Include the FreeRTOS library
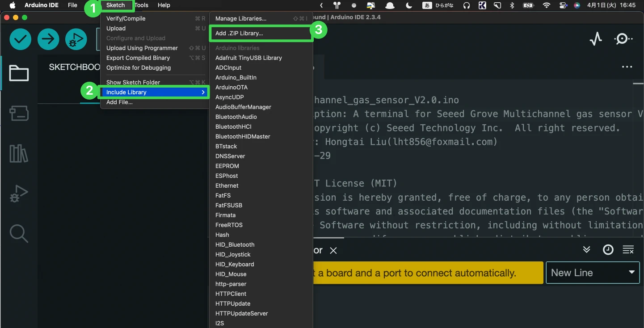The image size is (644, 328). click(261, 225)
